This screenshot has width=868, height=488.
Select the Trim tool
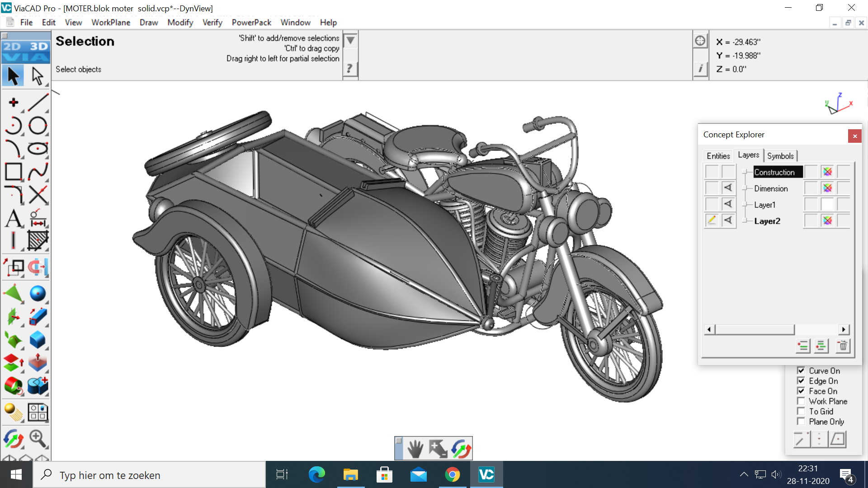(38, 195)
